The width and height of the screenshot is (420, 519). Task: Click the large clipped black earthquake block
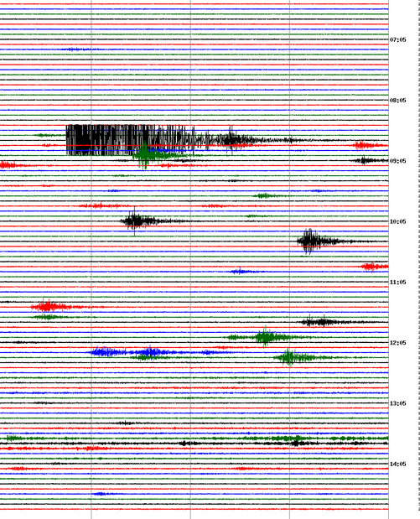(131, 140)
